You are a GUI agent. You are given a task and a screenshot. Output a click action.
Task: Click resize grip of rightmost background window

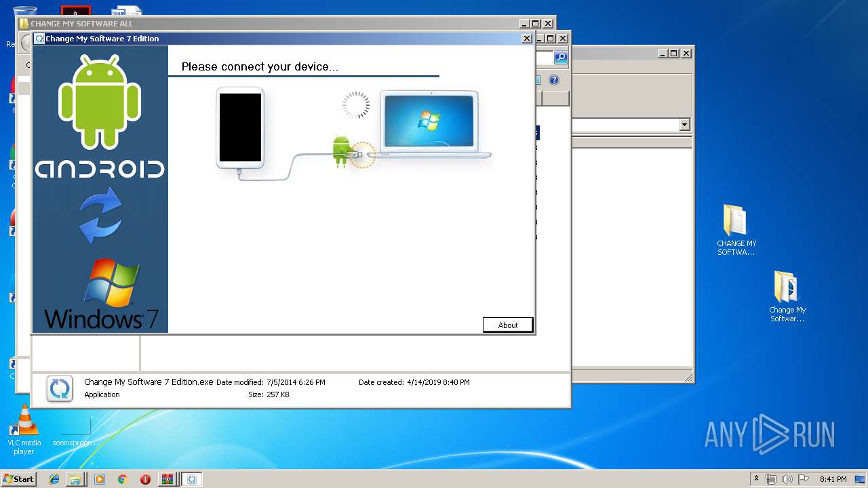688,377
